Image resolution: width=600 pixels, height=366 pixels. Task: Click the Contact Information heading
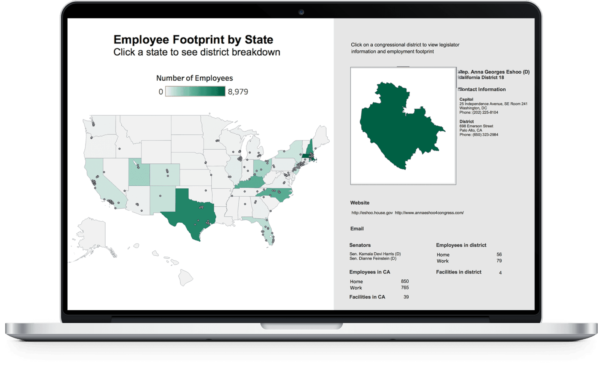482,89
